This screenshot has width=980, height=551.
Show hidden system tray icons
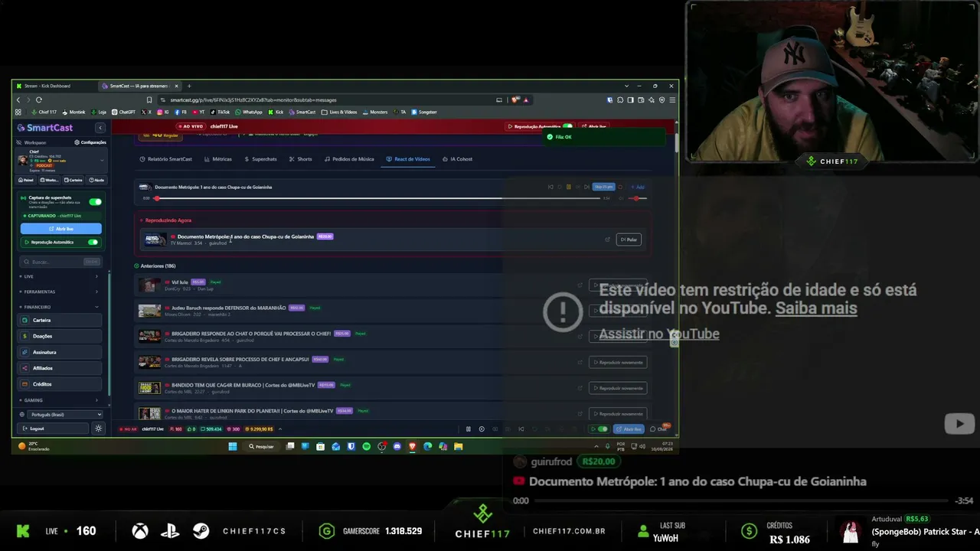point(596,446)
